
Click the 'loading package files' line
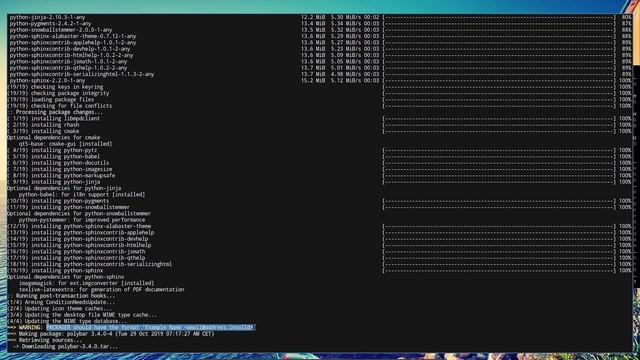(x=51, y=100)
